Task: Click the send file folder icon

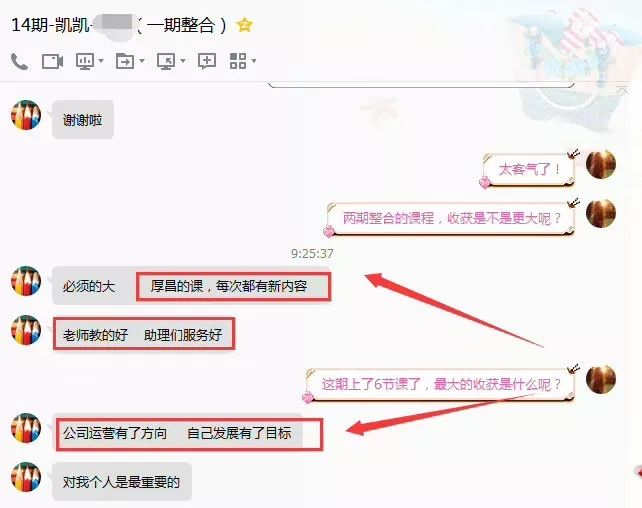Action: pyautogui.click(x=125, y=61)
